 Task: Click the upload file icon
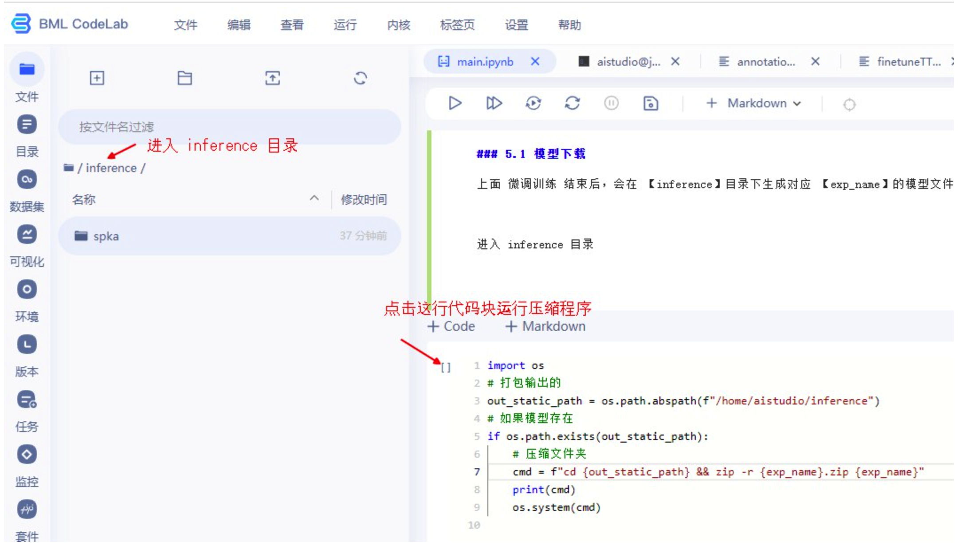click(x=272, y=78)
